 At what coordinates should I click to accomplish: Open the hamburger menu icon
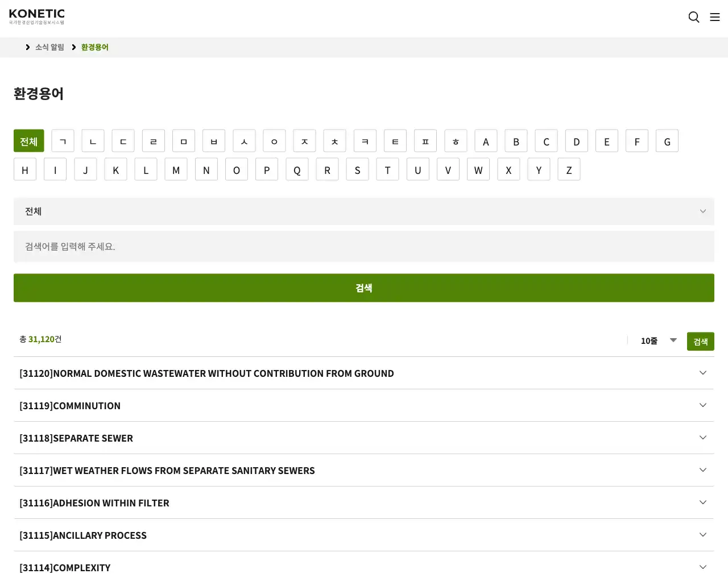[715, 17]
